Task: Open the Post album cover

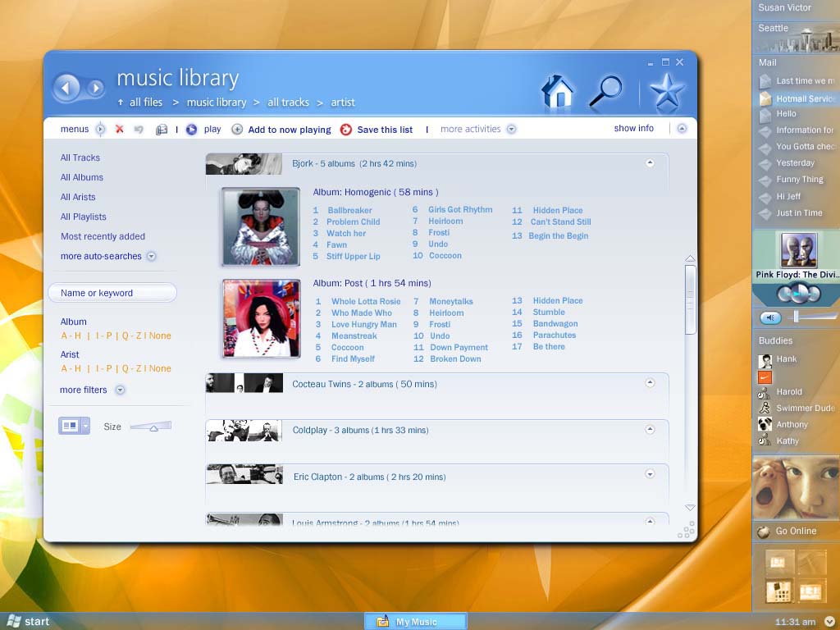Action: (x=262, y=318)
